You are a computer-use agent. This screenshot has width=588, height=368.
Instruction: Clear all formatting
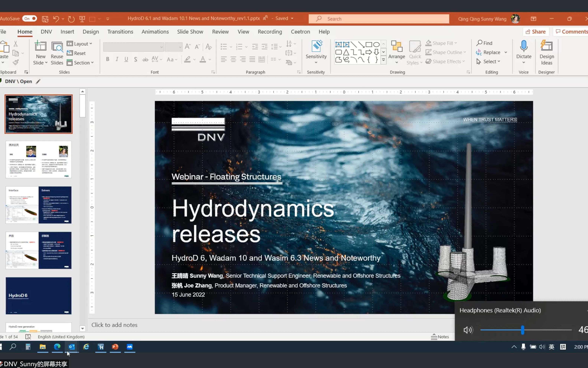pyautogui.click(x=208, y=46)
